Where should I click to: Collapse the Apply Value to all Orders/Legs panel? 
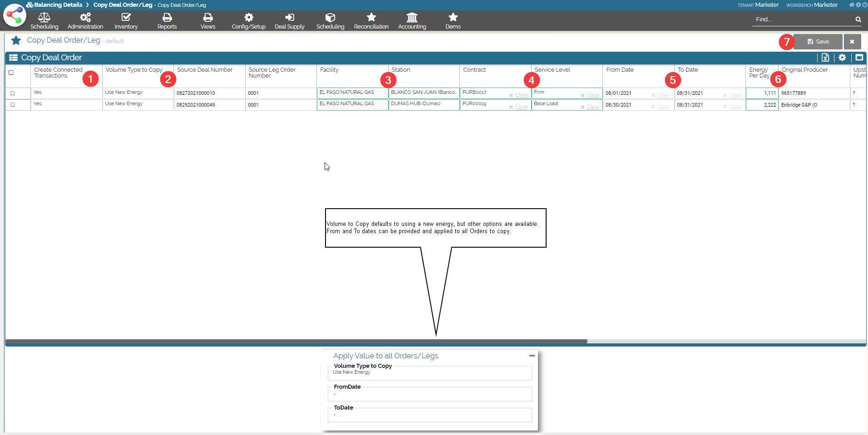532,356
